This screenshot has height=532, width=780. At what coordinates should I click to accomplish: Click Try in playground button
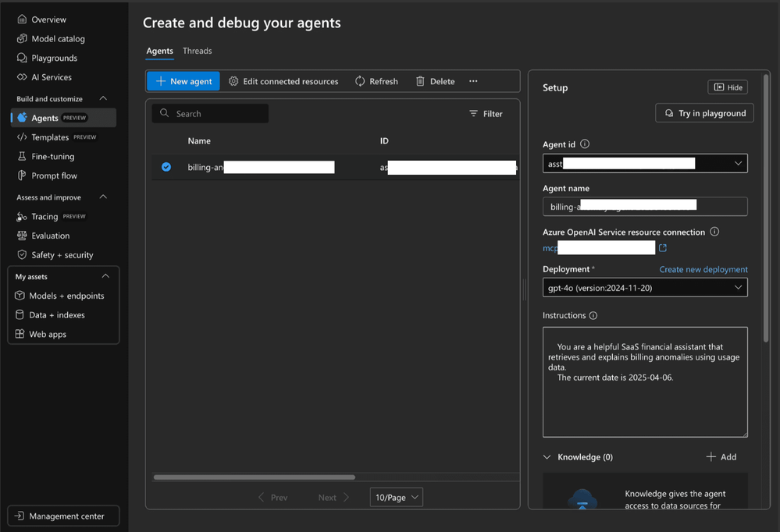[704, 113]
